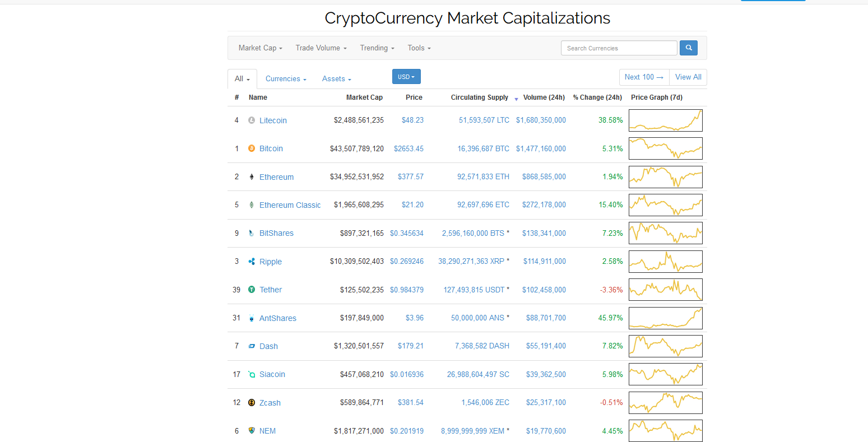Click the Dash icon

(x=252, y=346)
